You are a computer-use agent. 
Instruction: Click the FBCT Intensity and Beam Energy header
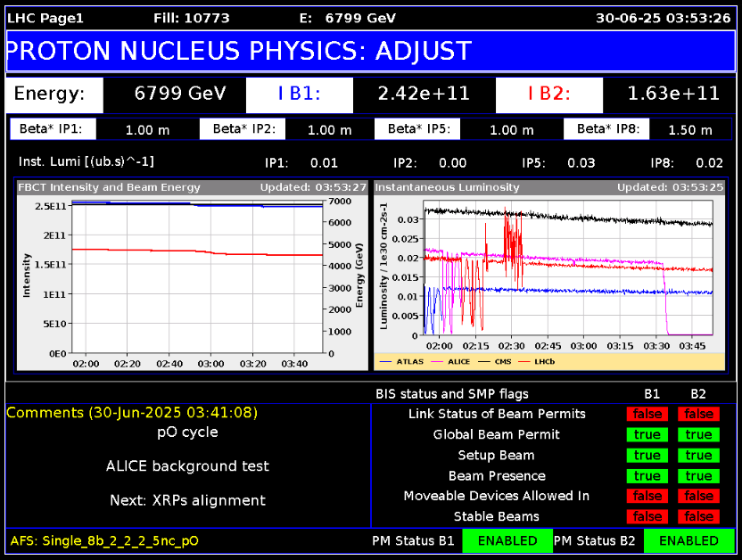pos(111,187)
